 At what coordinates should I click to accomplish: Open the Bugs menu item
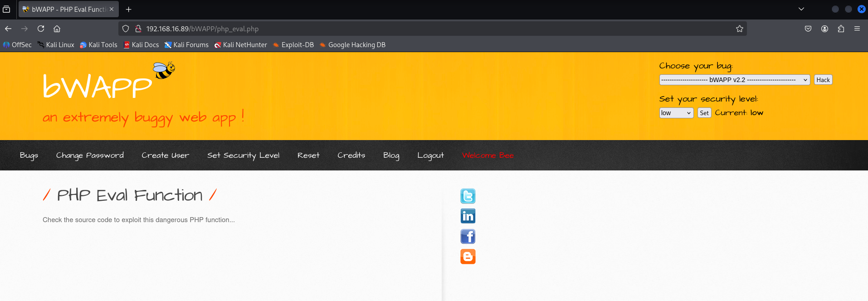[x=29, y=155]
